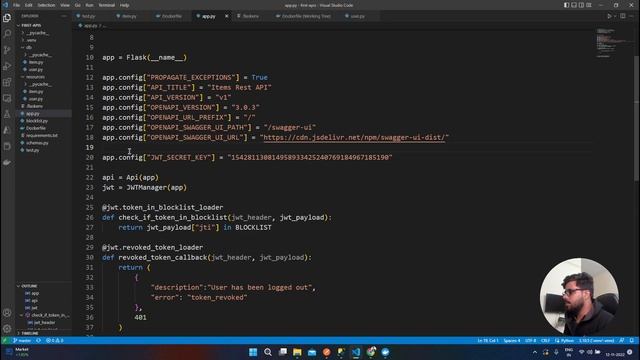Image resolution: width=640 pixels, height=360 pixels.
Task: Click the Spaces: 4 indentation setting
Action: (512, 340)
